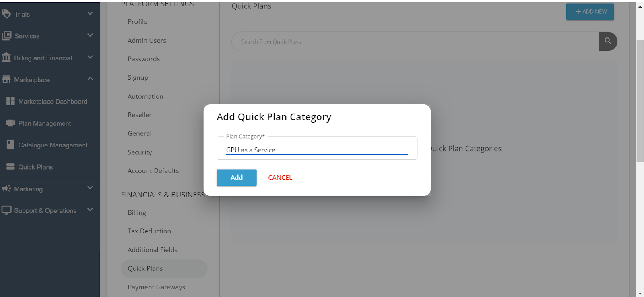Click the Add button in dialog
The image size is (644, 297).
[236, 177]
